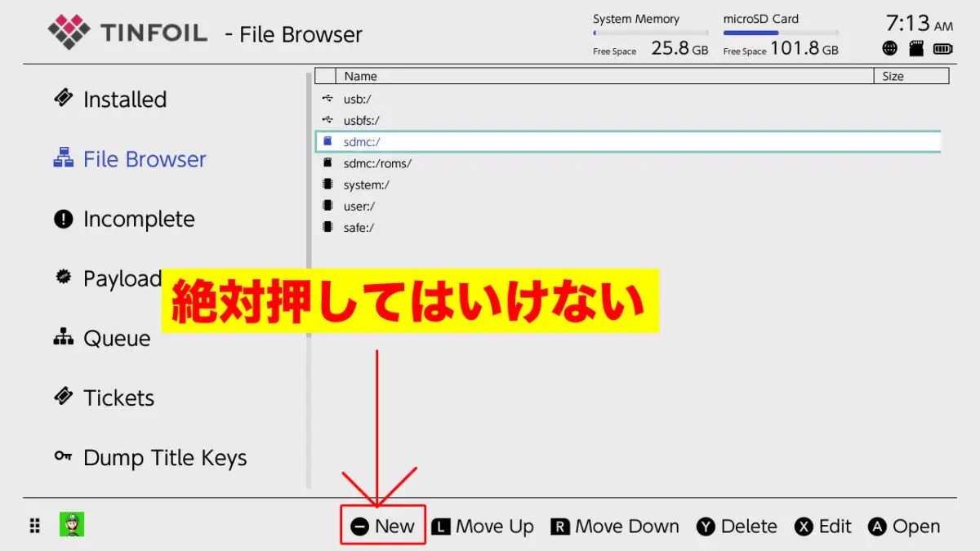Click the microSD card icon near the clock
The width and height of the screenshot is (980, 551).
pos(915,48)
